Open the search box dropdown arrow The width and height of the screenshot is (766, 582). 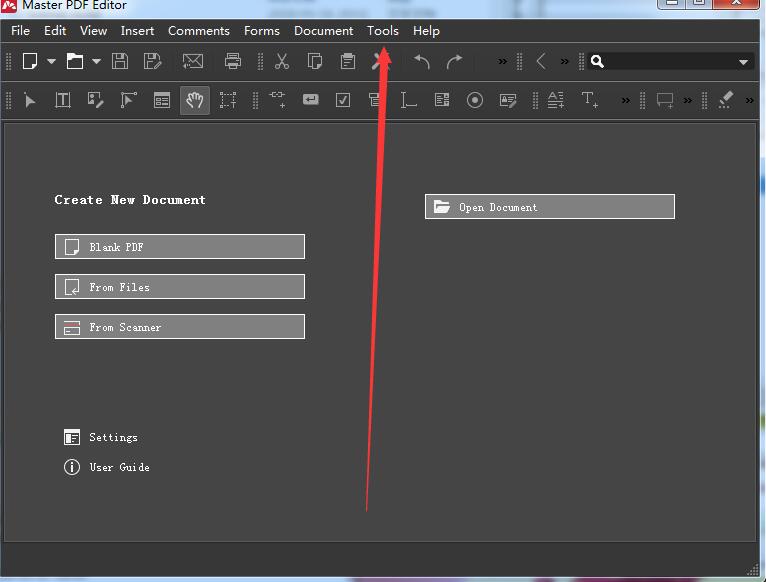[743, 62]
